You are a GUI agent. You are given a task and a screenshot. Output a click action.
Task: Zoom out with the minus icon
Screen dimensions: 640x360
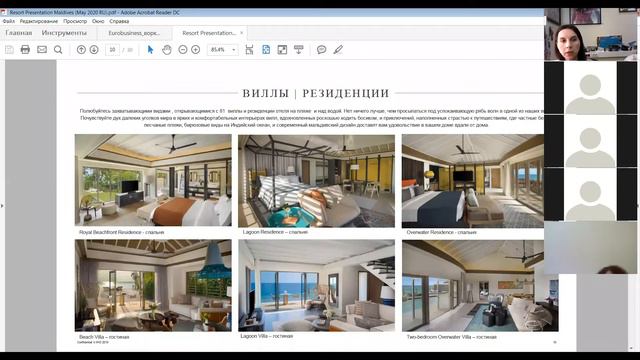[183, 50]
